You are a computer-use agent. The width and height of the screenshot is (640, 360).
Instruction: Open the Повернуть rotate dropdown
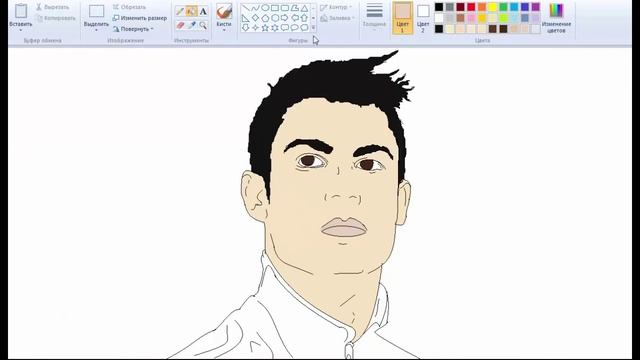133,29
